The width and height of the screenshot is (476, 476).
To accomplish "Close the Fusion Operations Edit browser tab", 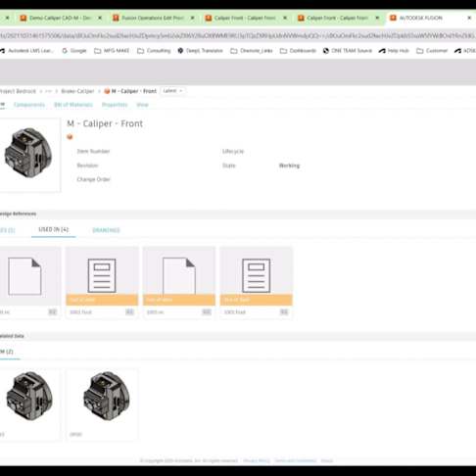I will coord(192,18).
